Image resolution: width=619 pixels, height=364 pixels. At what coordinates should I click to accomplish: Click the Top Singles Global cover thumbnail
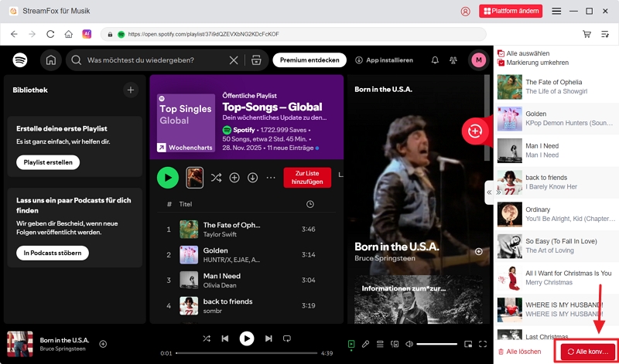click(x=186, y=123)
